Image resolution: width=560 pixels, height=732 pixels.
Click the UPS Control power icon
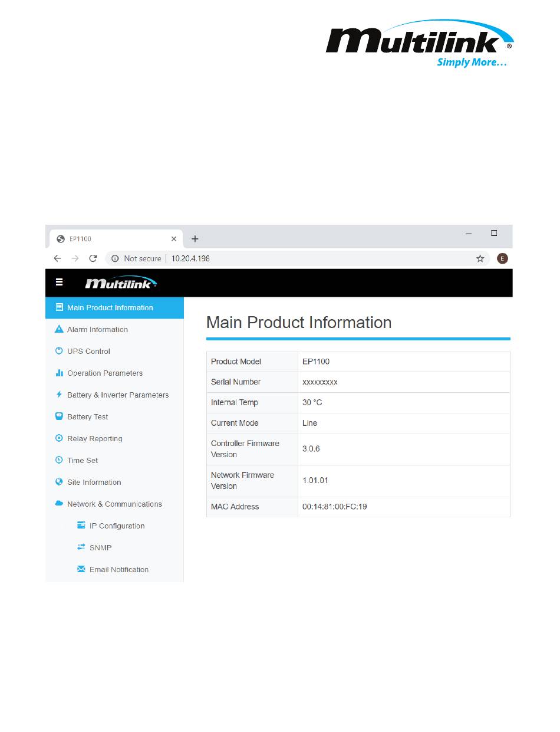59,351
